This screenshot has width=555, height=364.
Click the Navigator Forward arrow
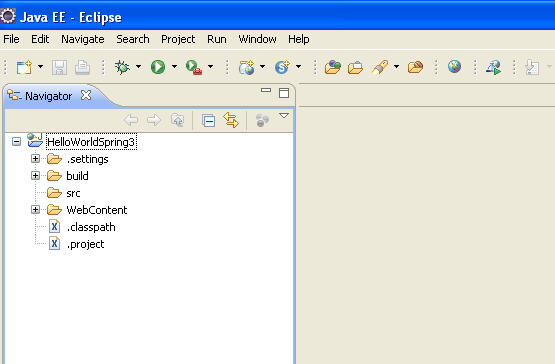154,120
